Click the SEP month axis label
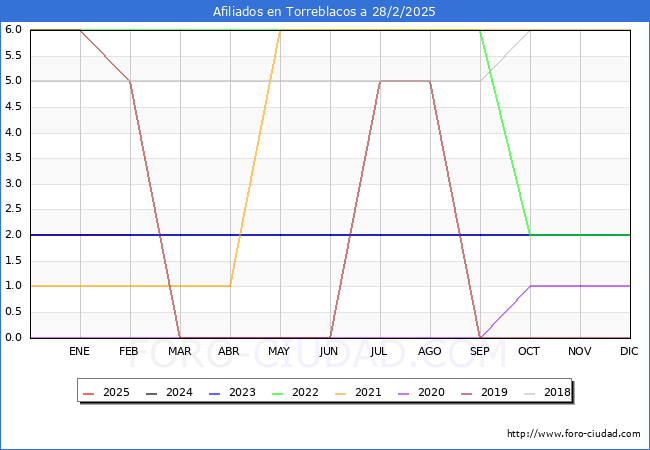 [x=480, y=351]
